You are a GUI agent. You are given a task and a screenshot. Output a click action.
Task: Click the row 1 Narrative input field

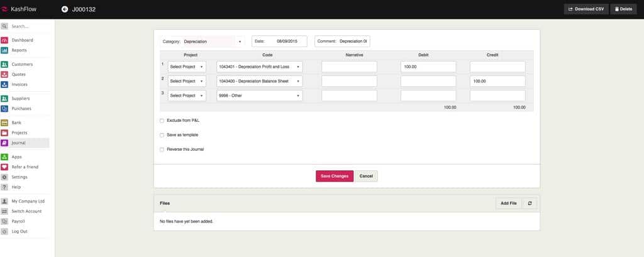click(349, 67)
